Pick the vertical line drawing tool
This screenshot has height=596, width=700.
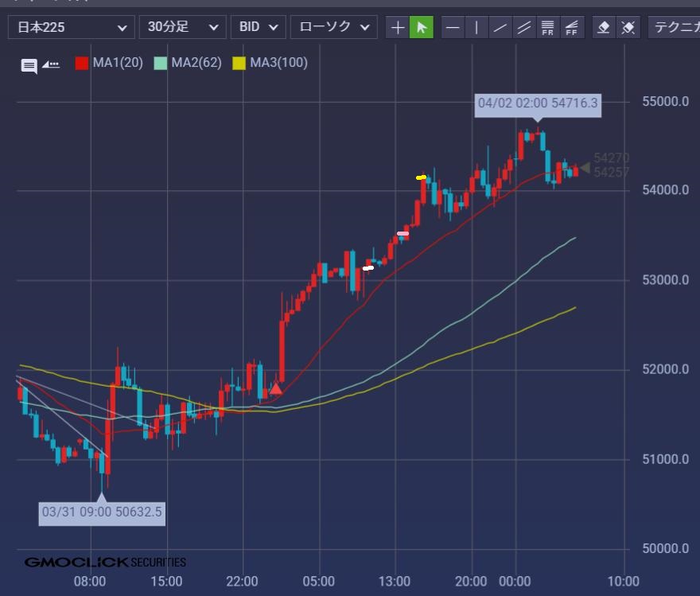coord(476,28)
